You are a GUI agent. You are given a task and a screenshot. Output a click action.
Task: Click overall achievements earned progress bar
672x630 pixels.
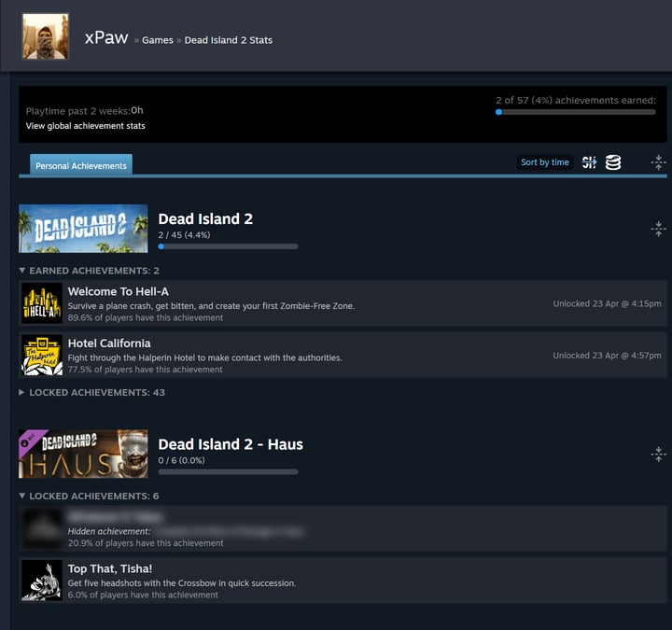tap(576, 112)
